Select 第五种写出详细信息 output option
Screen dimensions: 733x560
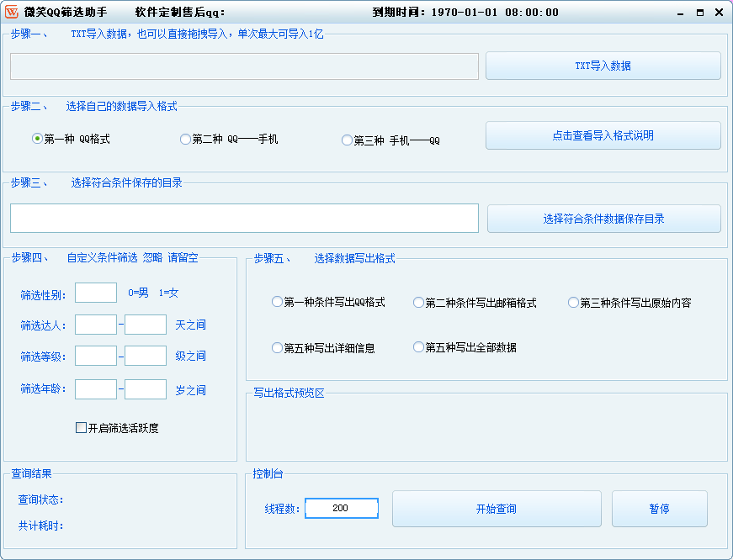click(x=277, y=346)
